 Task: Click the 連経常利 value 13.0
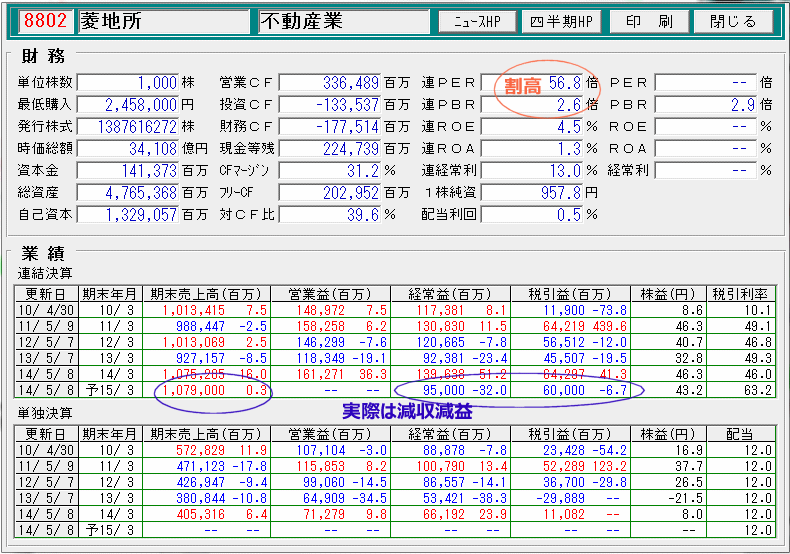point(532,171)
